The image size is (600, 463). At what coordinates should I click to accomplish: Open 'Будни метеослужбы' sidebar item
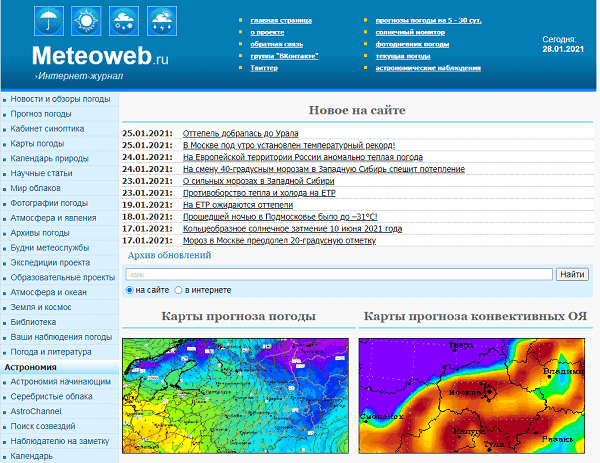click(x=50, y=248)
